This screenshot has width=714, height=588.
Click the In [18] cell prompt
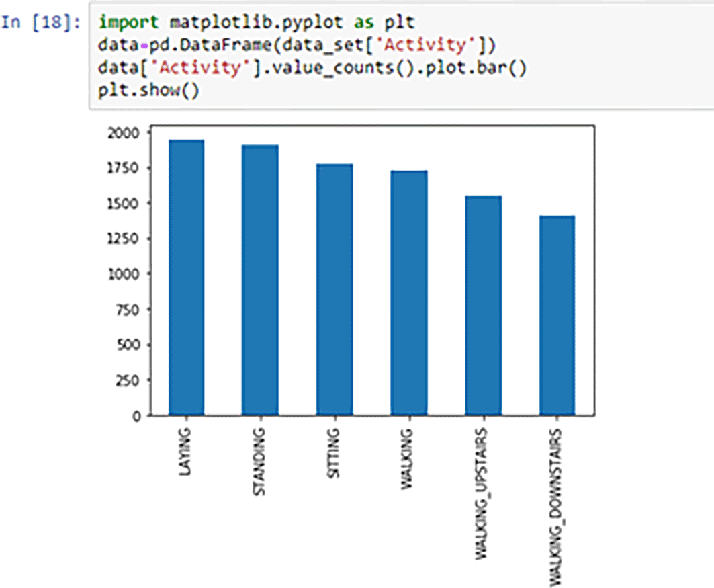click(42, 22)
